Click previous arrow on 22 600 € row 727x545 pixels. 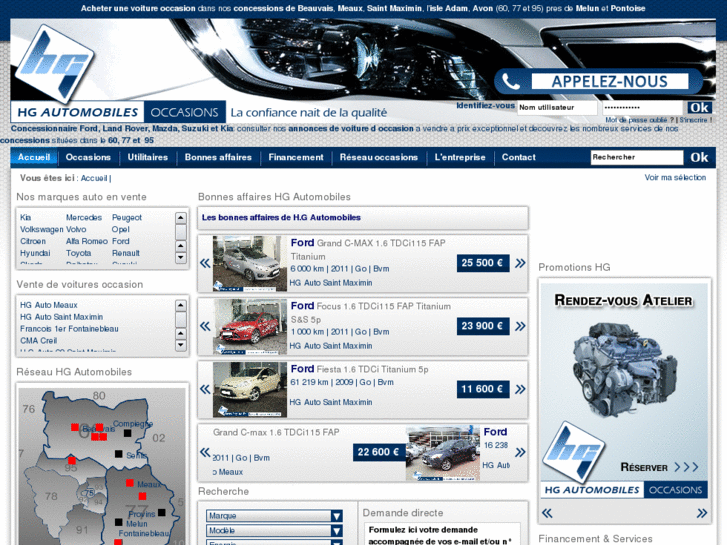point(205,452)
